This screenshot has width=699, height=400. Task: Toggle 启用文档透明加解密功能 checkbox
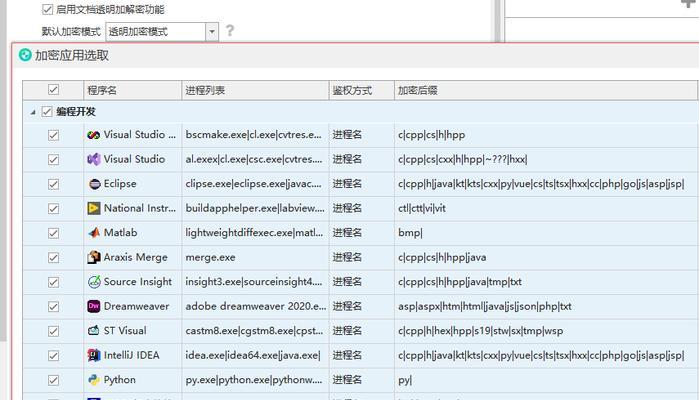47,9
